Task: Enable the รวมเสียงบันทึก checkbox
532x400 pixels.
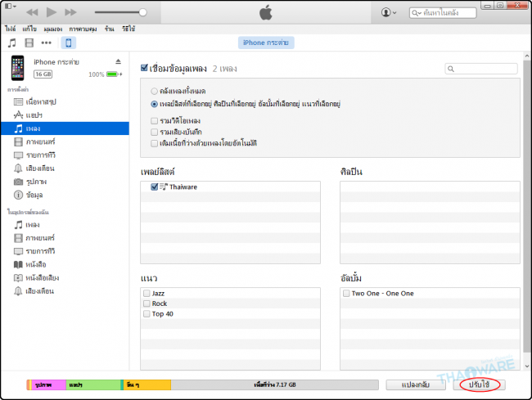Action: 154,132
